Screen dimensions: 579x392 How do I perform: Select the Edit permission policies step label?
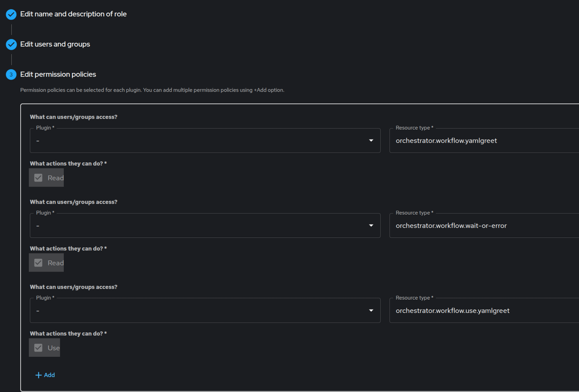click(x=58, y=74)
